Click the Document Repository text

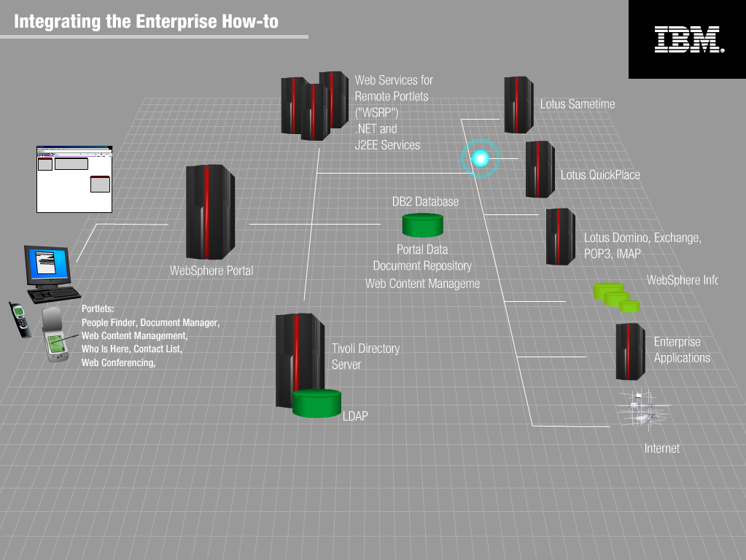pyautogui.click(x=422, y=266)
